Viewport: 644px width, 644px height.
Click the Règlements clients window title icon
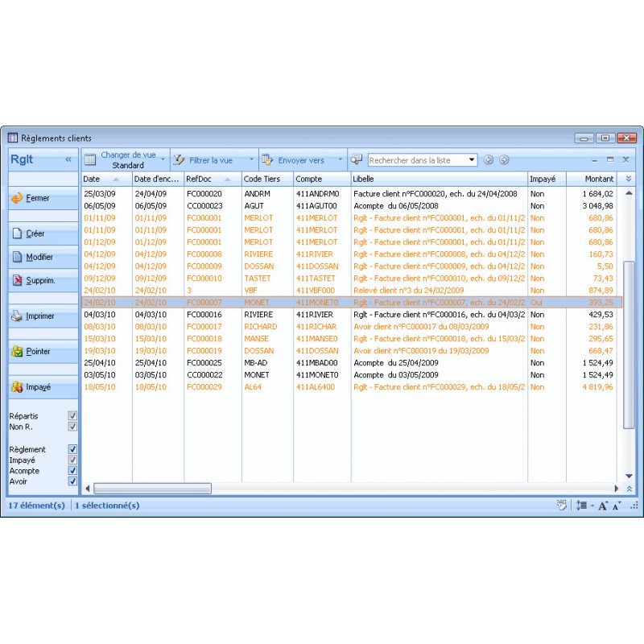click(13, 138)
